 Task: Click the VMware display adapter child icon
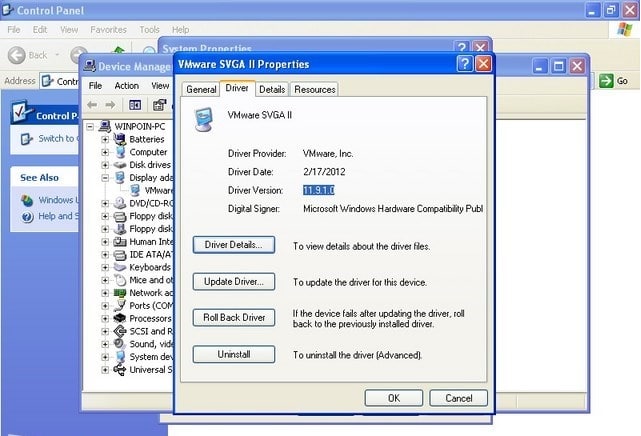point(135,190)
